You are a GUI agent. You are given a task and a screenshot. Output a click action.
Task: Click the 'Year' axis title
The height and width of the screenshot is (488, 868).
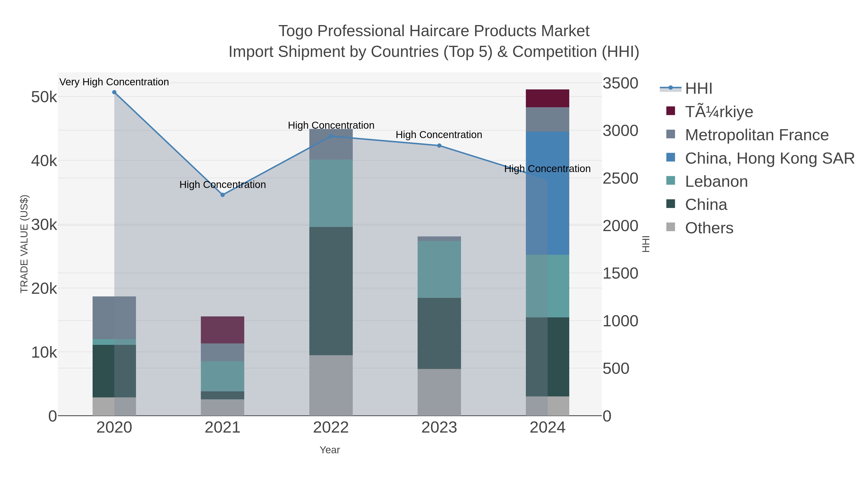[x=330, y=450]
